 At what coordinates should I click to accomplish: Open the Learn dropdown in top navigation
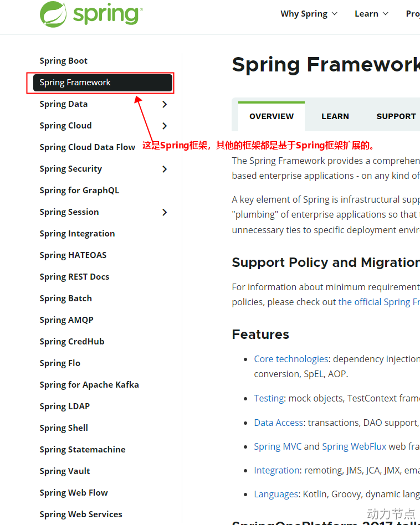click(371, 14)
